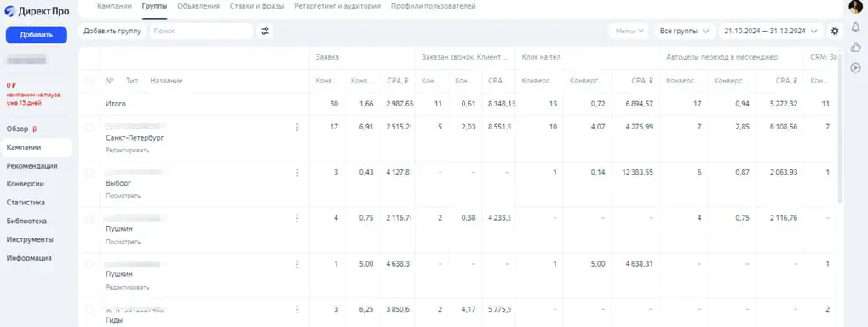Viewport: 868px width, 327px height.
Task: Open the Метки dropdown
Action: point(629,31)
